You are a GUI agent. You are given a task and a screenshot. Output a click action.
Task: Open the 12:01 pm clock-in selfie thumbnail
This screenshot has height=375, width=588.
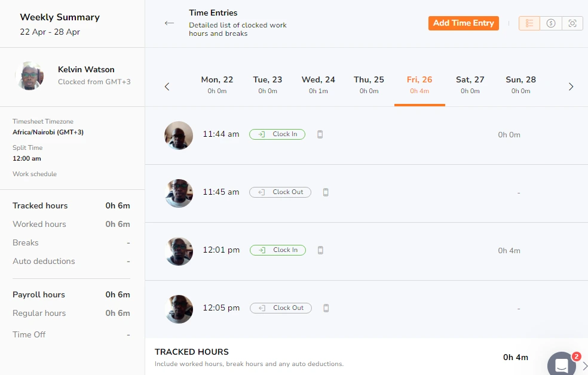click(179, 251)
